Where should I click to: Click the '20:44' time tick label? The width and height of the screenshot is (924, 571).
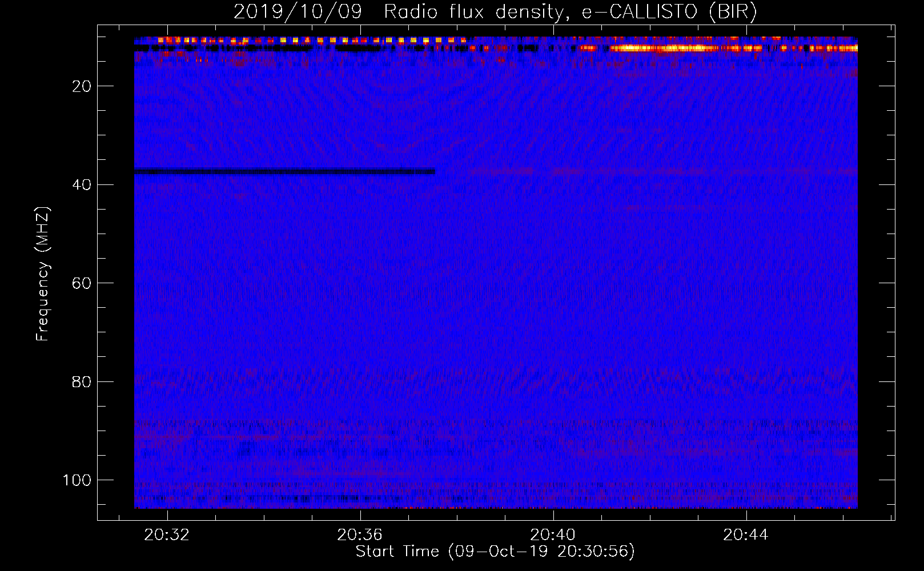pyautogui.click(x=746, y=535)
